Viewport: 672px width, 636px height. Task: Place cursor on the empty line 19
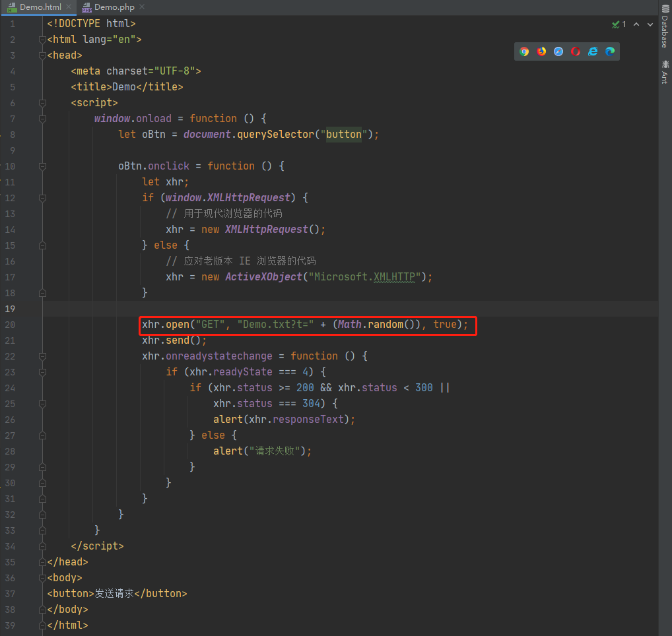pyautogui.click(x=351, y=309)
